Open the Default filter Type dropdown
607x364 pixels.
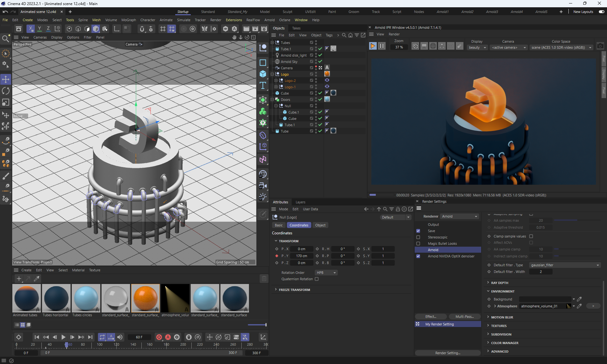click(x=565, y=265)
